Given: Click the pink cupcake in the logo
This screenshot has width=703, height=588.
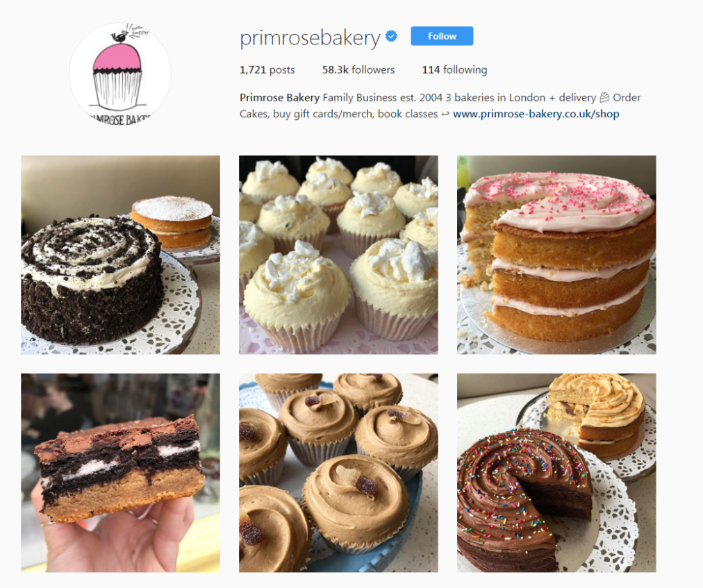Looking at the screenshot, I should coord(117,76).
